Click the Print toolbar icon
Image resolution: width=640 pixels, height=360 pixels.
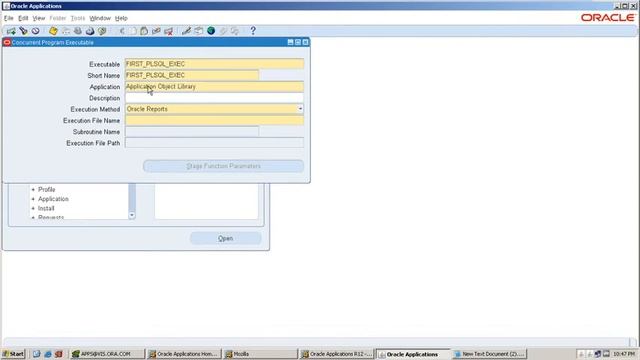click(90, 31)
